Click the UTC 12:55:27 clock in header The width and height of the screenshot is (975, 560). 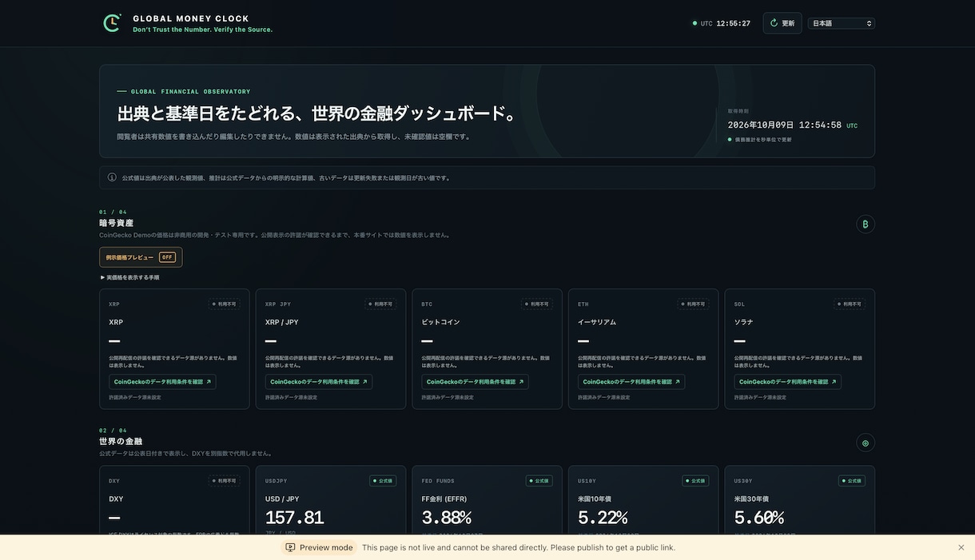pos(722,23)
